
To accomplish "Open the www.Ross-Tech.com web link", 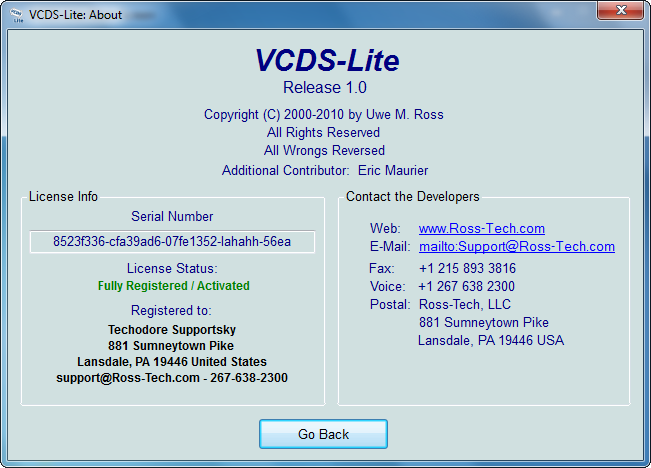I will (482, 228).
